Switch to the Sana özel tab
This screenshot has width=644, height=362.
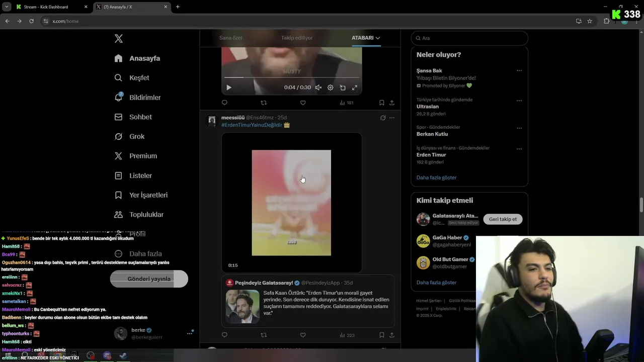point(230,38)
